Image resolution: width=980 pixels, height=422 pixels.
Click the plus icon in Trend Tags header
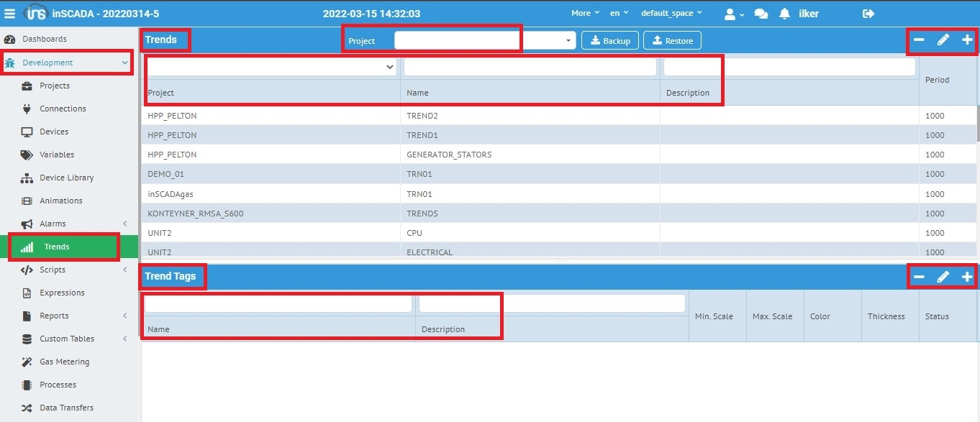[967, 277]
